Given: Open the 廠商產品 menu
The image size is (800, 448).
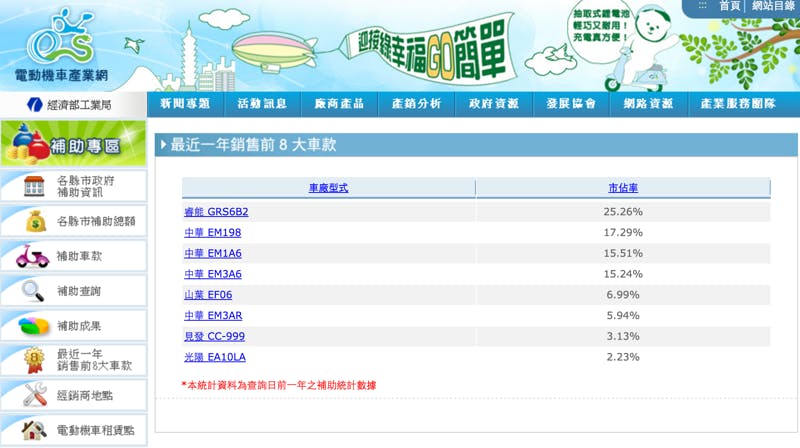Looking at the screenshot, I should pos(339,104).
